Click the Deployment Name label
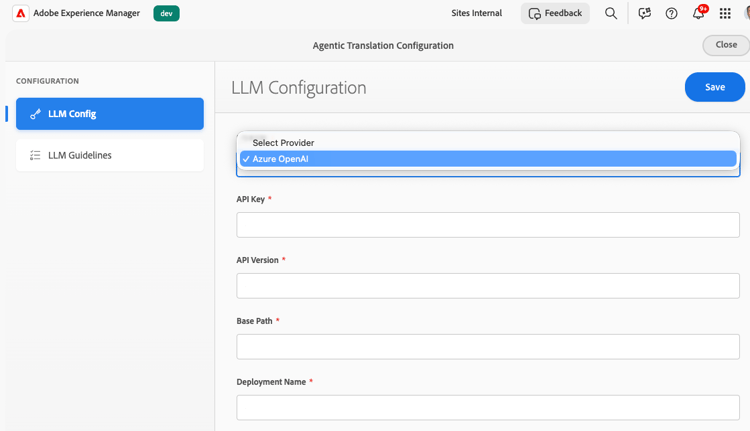The image size is (750, 431). tap(271, 382)
